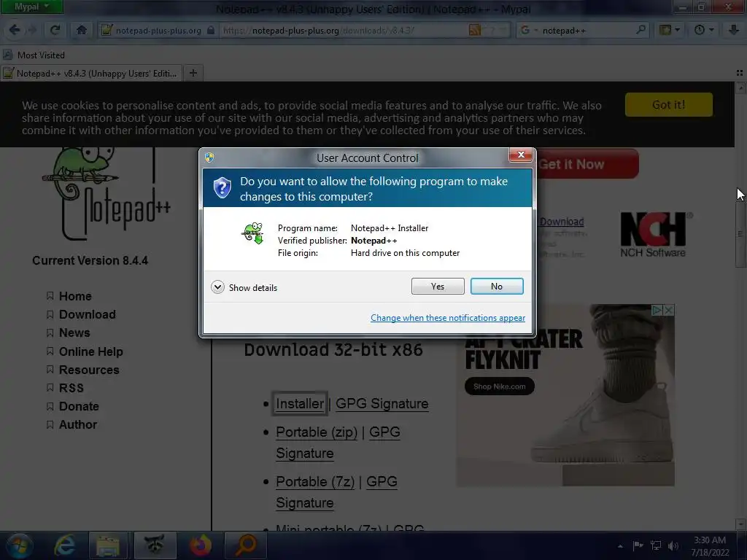The height and width of the screenshot is (560, 747).
Task: Reload the page with refresh icon
Action: 55,30
